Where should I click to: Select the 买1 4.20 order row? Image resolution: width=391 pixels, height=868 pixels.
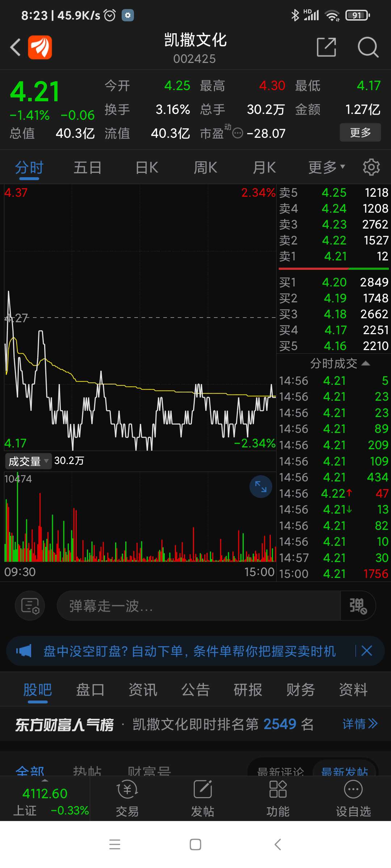click(333, 282)
